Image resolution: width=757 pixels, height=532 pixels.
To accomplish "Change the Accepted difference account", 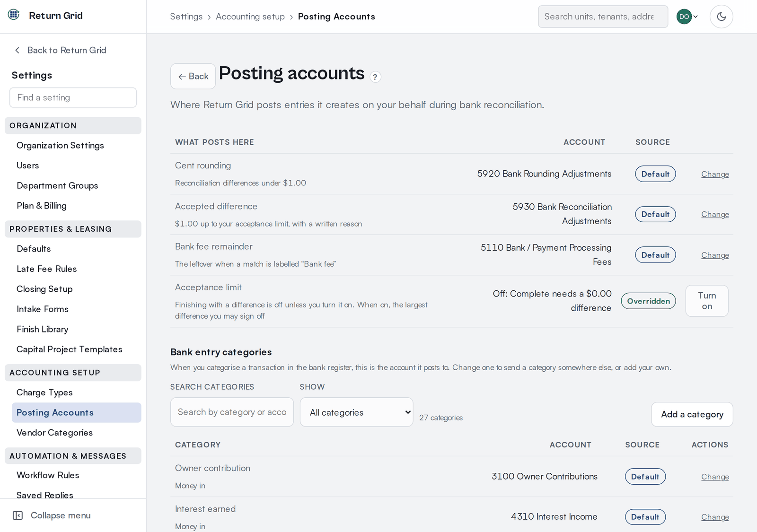I will point(715,214).
